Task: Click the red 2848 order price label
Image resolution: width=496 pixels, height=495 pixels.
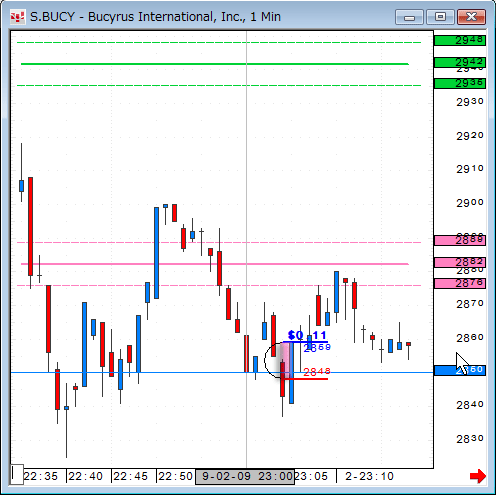Action: click(317, 371)
